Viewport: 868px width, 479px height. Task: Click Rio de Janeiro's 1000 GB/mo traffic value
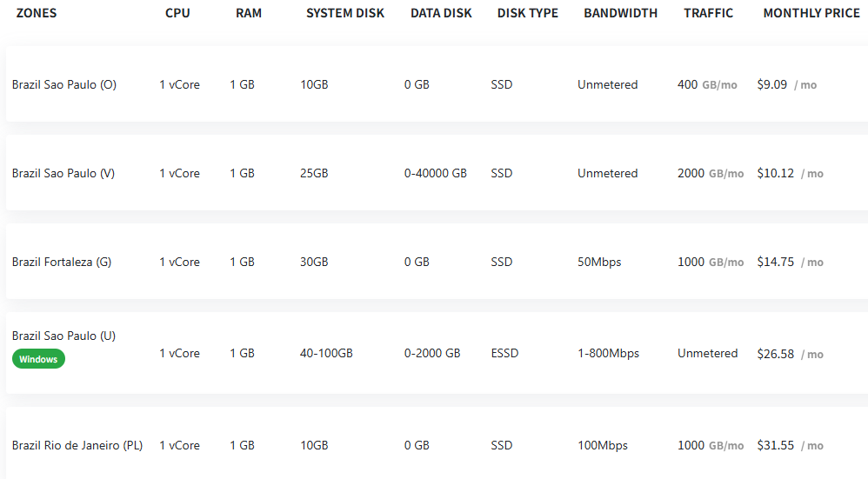711,445
